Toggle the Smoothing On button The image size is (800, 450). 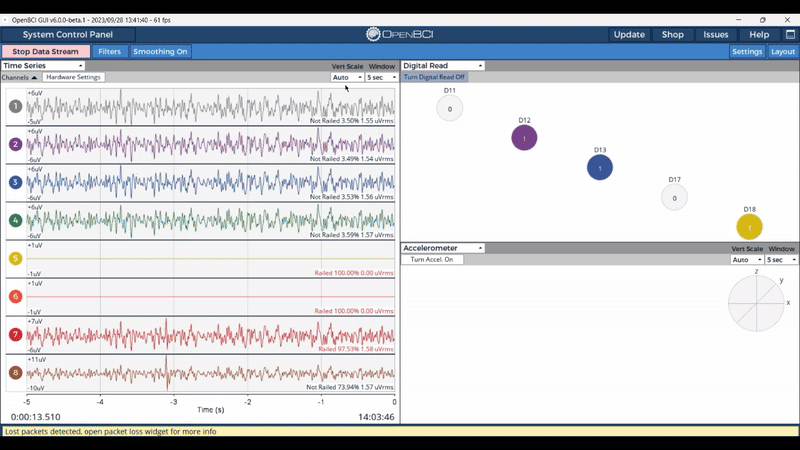160,52
